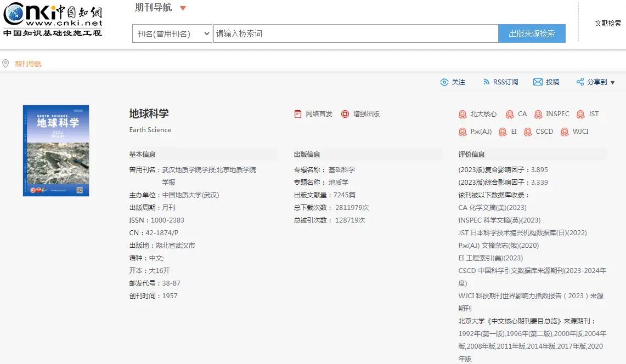This screenshot has height=364, width=626.
Task: Click the 综合影响因子 3.339 line
Action: click(503, 183)
